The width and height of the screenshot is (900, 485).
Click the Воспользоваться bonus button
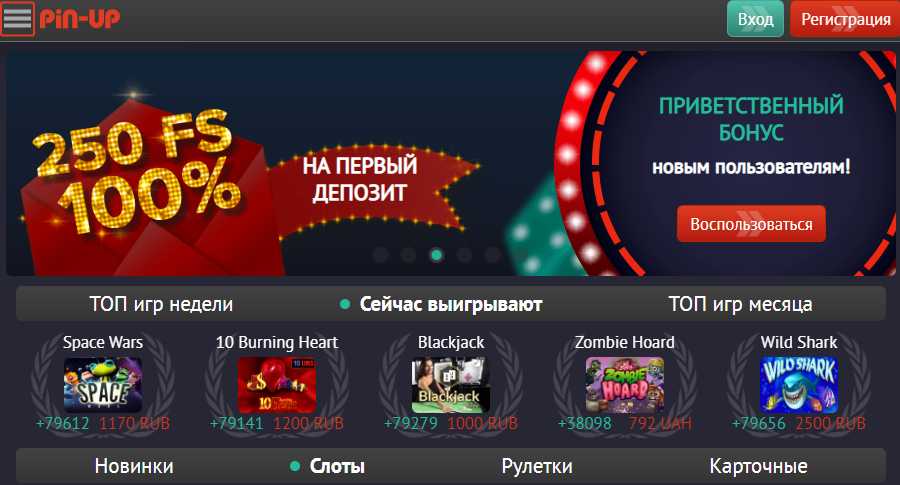751,224
